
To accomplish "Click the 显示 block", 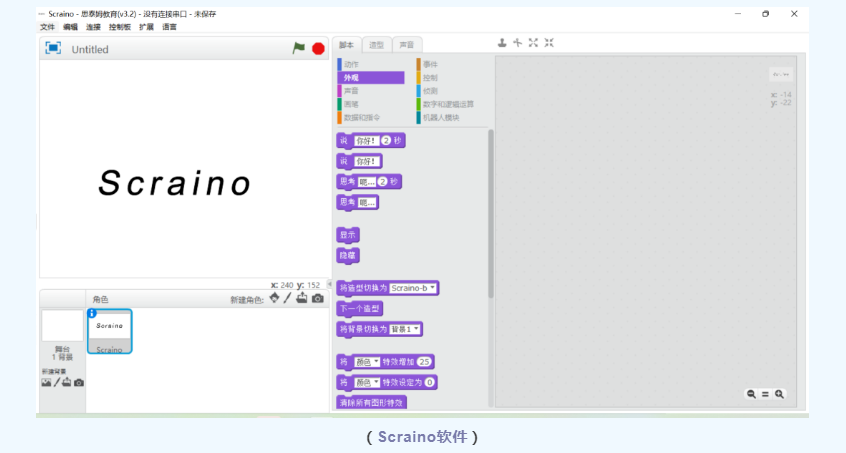I will 348,235.
